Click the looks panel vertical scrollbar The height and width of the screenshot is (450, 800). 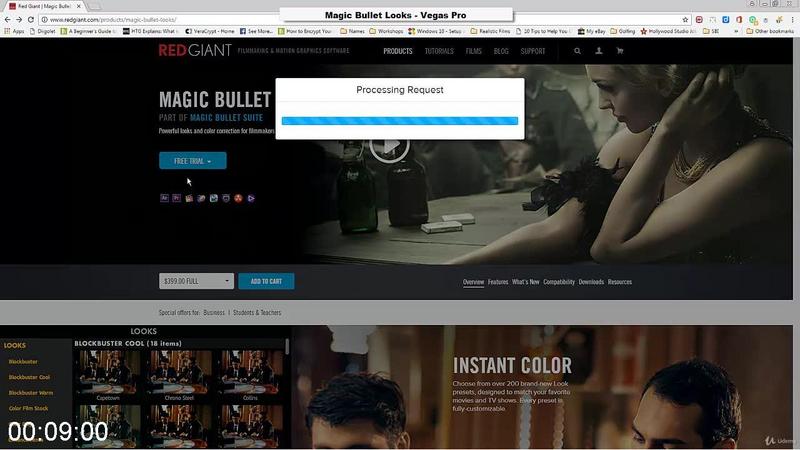(x=287, y=347)
